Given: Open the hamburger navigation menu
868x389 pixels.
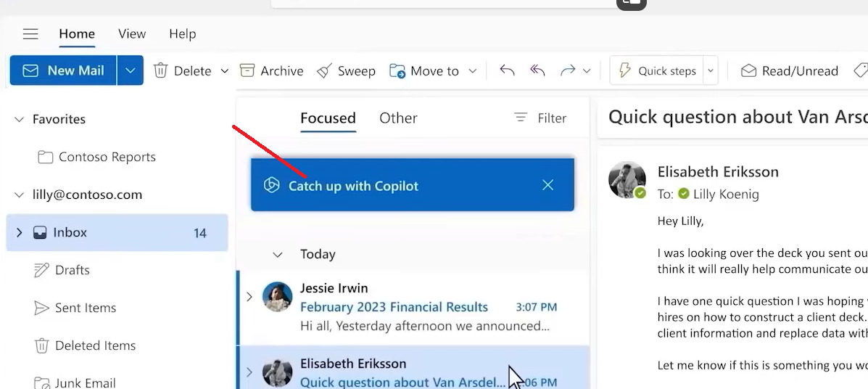Looking at the screenshot, I should [x=30, y=34].
